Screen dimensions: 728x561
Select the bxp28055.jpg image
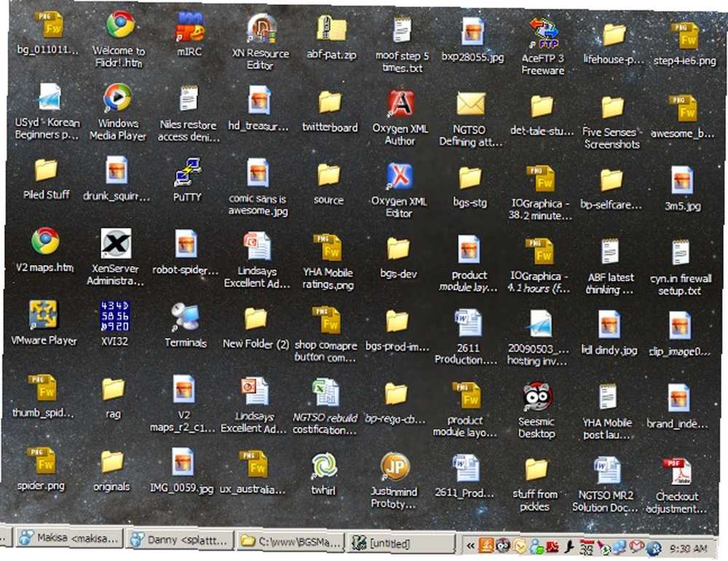click(472, 32)
